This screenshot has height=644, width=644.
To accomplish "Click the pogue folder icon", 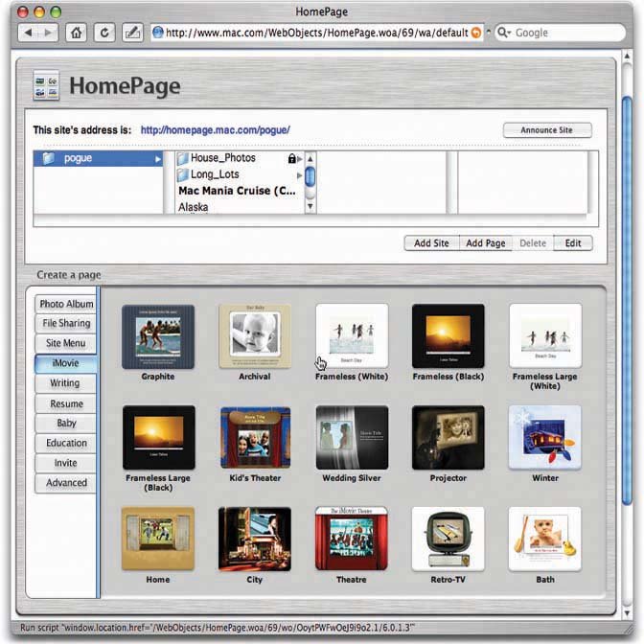I will tap(49, 158).
